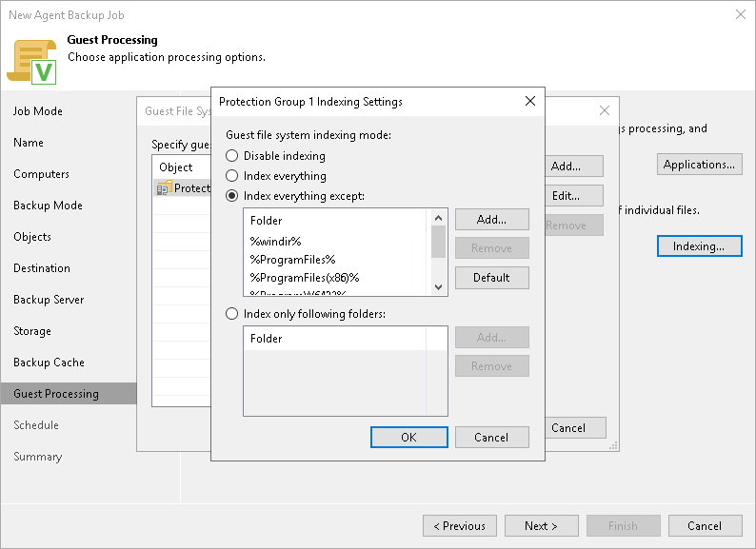This screenshot has width=756, height=549.
Task: Go to the Name wizard step
Action: point(29,143)
